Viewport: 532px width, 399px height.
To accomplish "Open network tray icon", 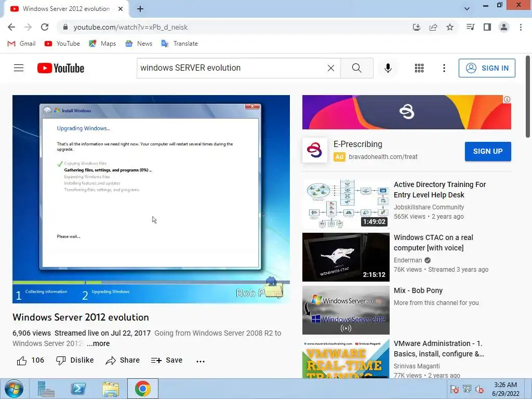I will click(x=467, y=389).
